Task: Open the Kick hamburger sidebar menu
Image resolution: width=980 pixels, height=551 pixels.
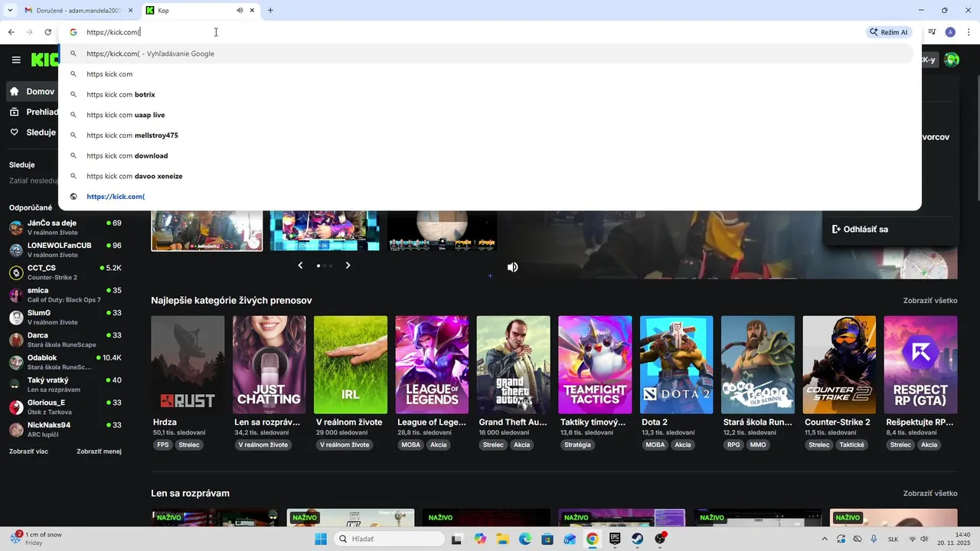Action: coord(16,60)
